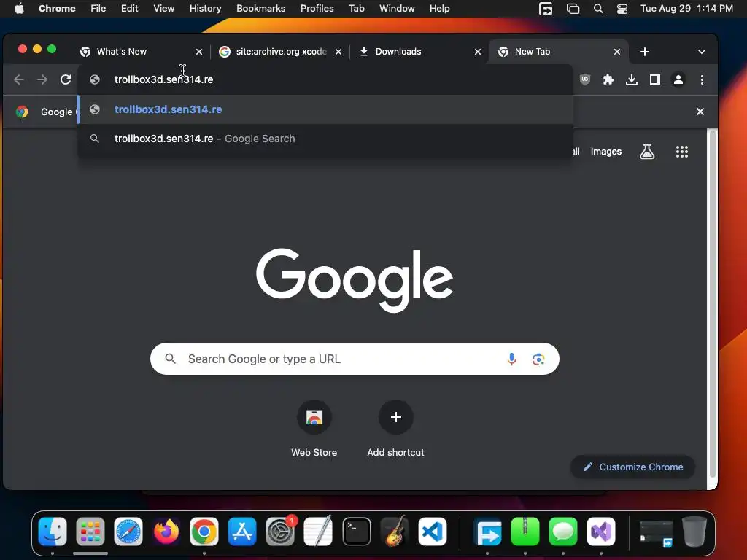Viewport: 747px width, 560px height.
Task: Open GarageBand from the Dock
Action: pos(395,532)
